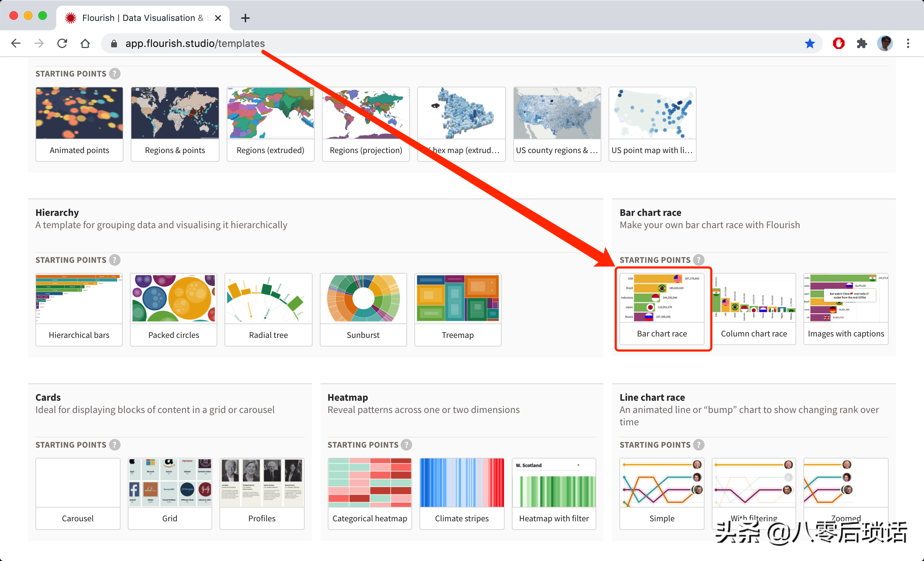Choose the US point map template
The height and width of the screenshot is (561, 924).
click(x=652, y=124)
